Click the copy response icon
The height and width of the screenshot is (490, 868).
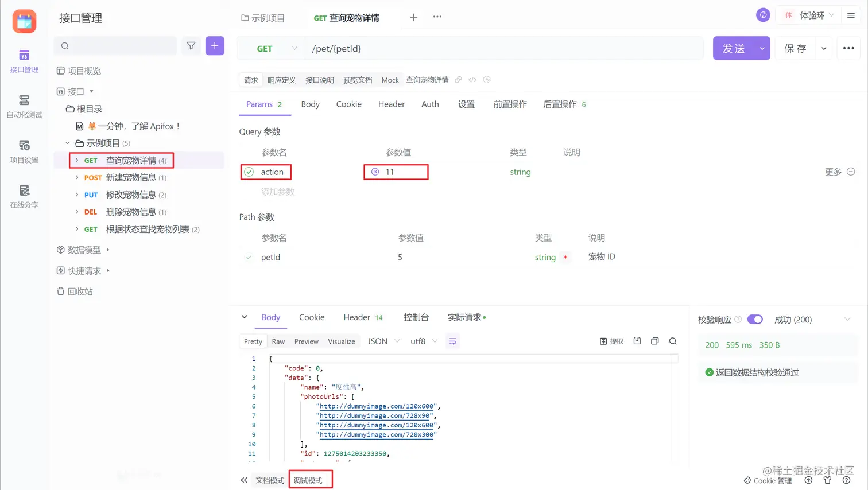pyautogui.click(x=654, y=341)
